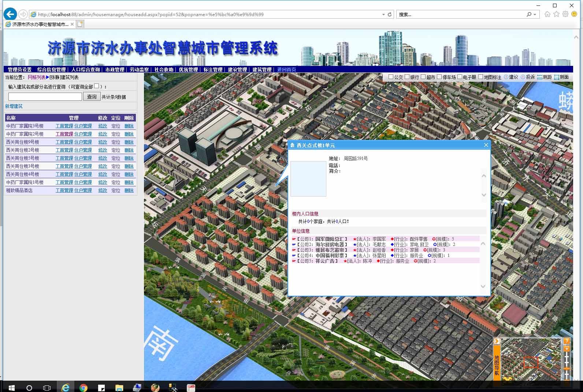Select the 测面 area measuring tool icon
Screen dimensions: 583x392
(557, 77)
